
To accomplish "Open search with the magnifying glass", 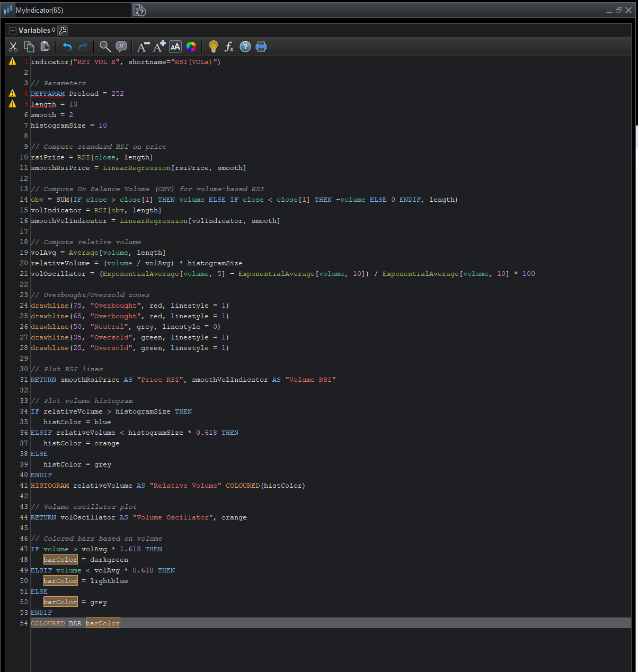I will point(105,47).
